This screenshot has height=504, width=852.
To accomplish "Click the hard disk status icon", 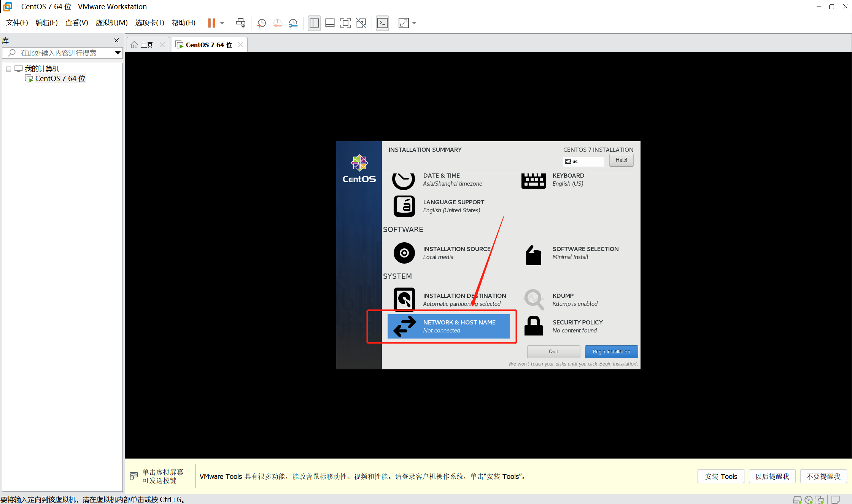I will (x=798, y=499).
